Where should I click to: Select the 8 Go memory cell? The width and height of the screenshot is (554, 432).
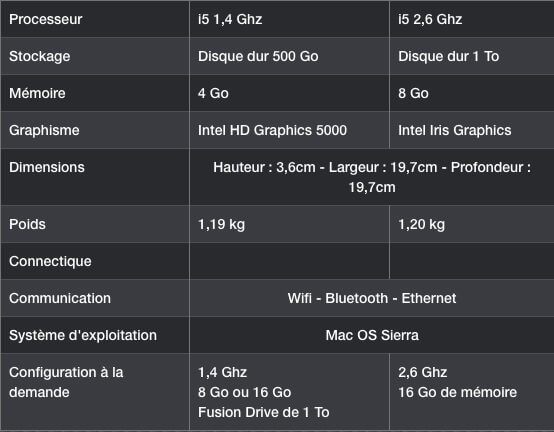point(472,93)
